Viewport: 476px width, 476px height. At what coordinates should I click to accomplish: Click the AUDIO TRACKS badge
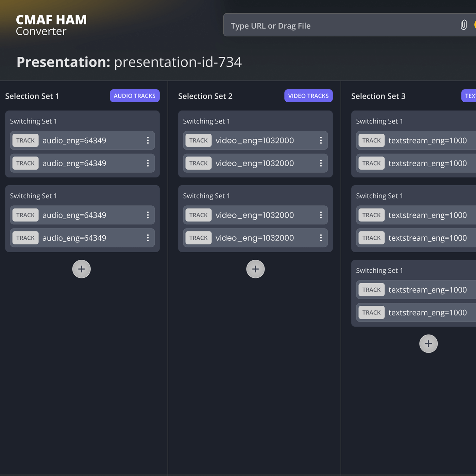coord(135,96)
